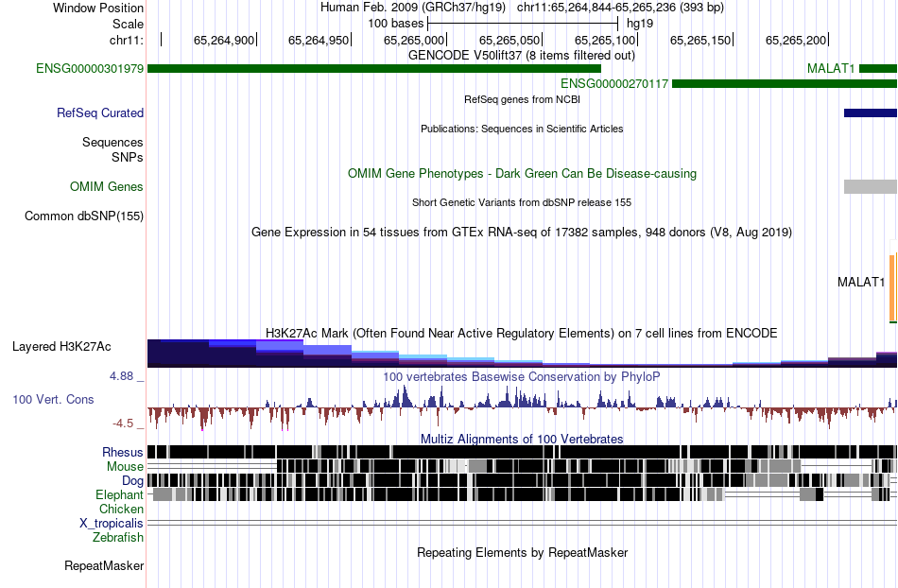The image size is (898, 588).
Task: Click the ENSG00000301979 gene label
Action: 90,69
